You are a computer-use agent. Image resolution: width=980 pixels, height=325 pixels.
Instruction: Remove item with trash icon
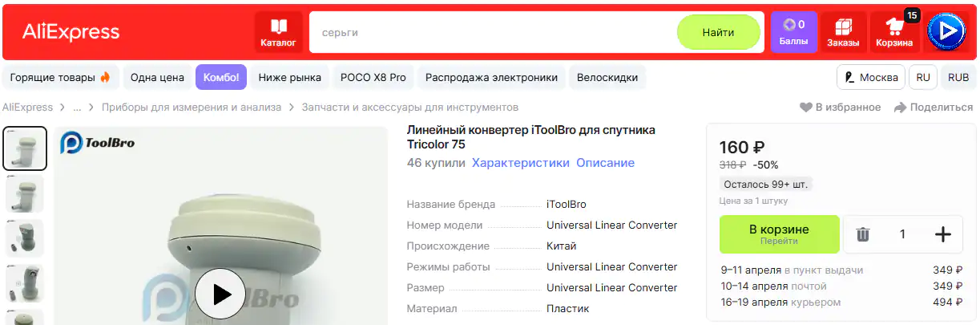pos(862,234)
